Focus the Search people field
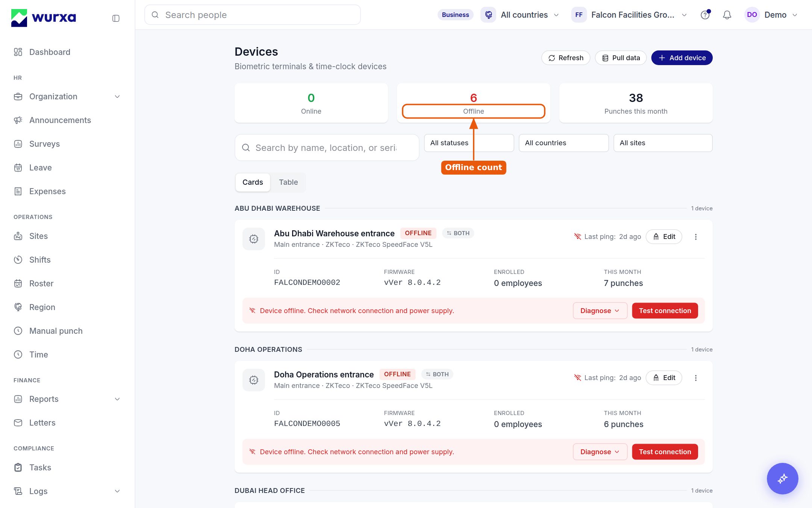Screen dimensions: 812x508 coord(253,15)
